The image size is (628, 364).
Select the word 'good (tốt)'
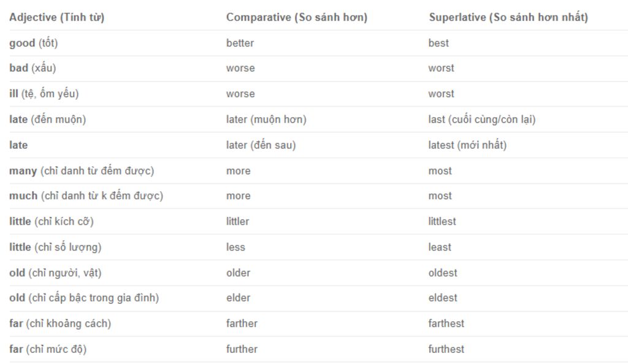[x=34, y=43]
